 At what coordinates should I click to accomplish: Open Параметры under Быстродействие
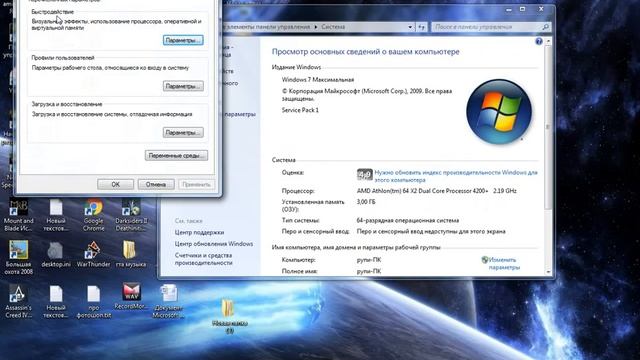(x=183, y=40)
